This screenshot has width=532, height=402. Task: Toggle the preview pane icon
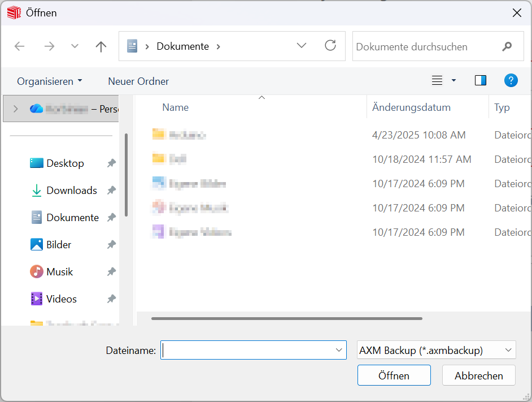[481, 80]
